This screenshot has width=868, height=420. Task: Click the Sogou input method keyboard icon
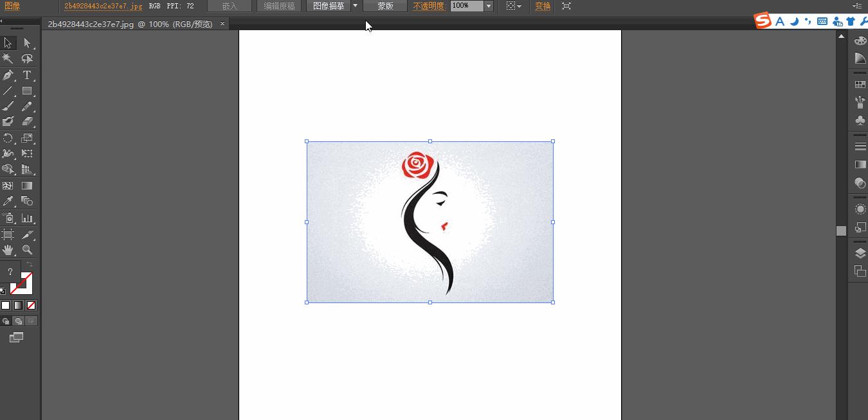pos(822,21)
